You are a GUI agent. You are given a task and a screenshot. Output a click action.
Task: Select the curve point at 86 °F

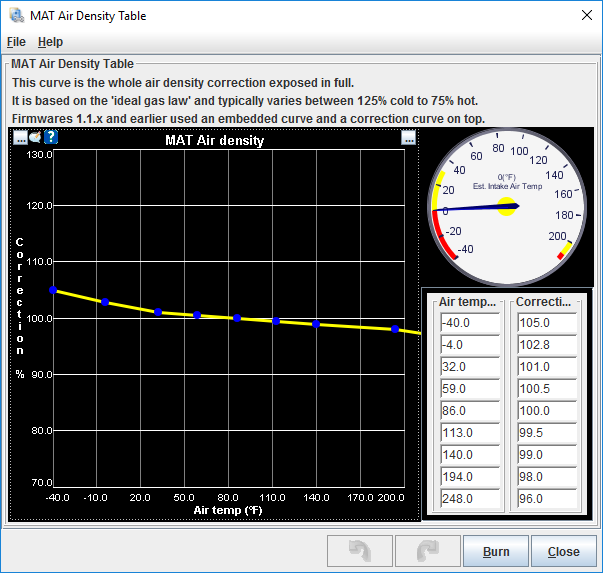(x=237, y=318)
